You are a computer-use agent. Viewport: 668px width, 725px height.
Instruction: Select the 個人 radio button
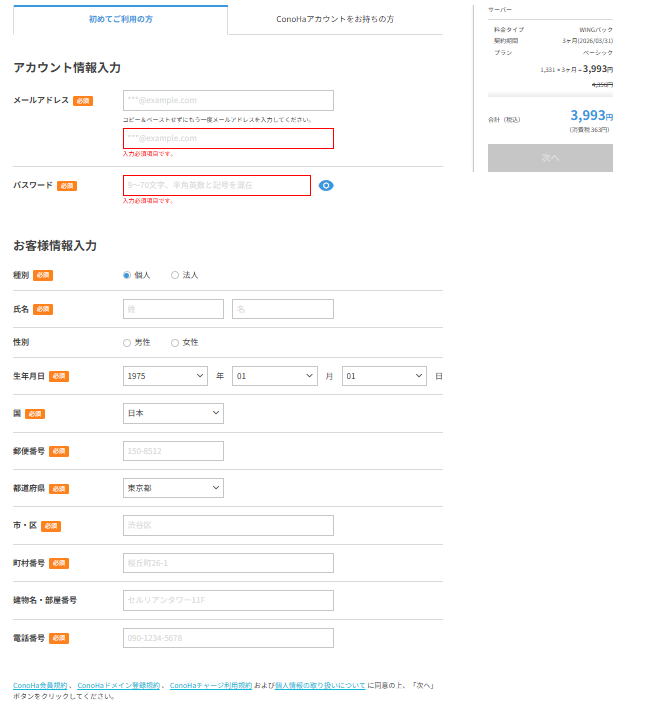tap(127, 275)
